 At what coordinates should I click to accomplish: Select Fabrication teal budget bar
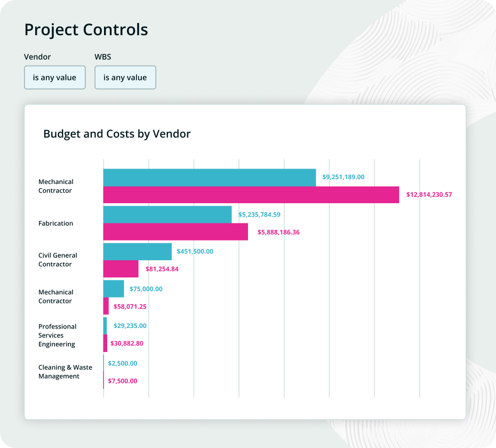pos(167,214)
